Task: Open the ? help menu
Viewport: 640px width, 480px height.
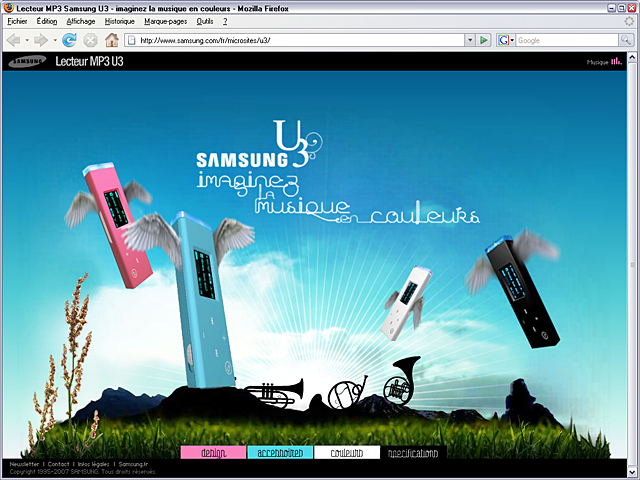Action: click(225, 21)
